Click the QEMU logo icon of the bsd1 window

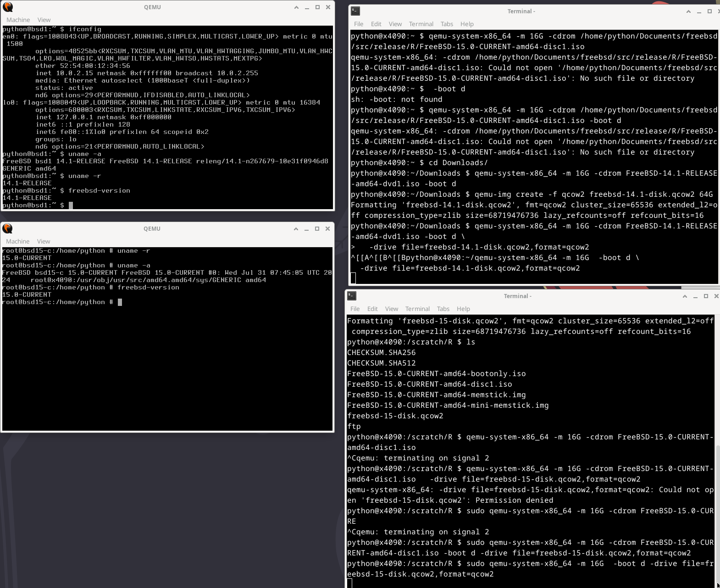point(8,7)
